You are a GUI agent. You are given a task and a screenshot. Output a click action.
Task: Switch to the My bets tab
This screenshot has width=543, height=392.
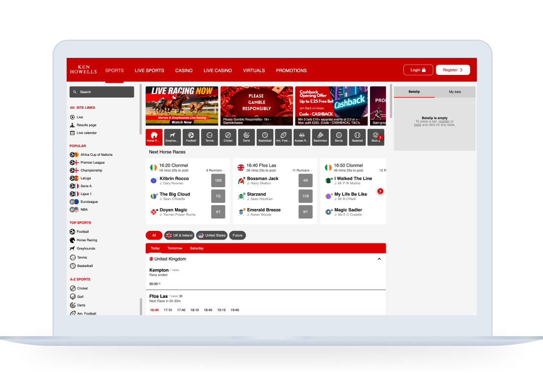click(x=455, y=92)
